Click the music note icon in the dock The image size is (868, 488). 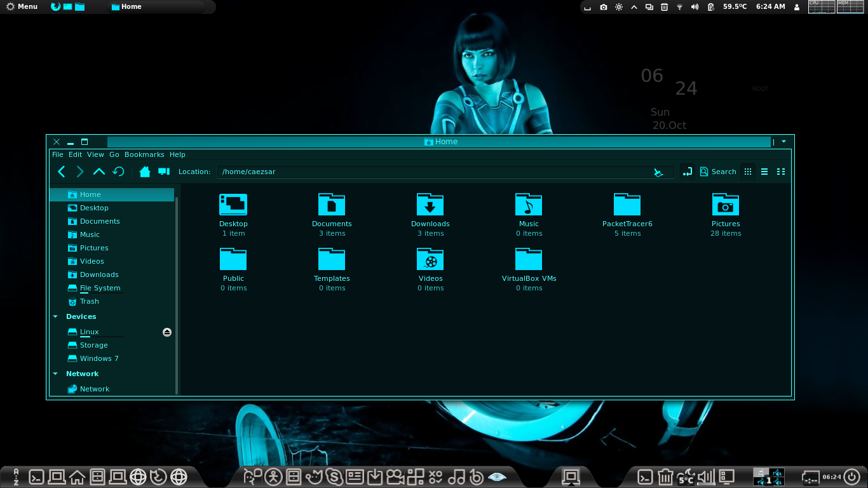(456, 477)
